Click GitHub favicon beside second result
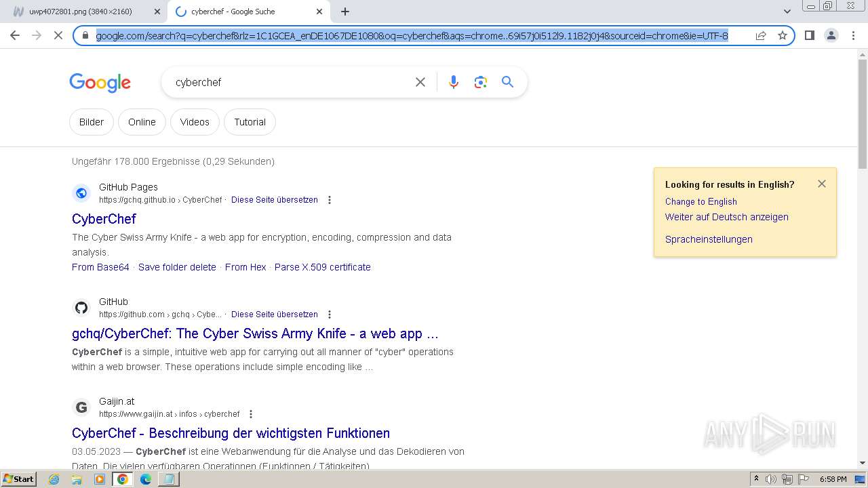 click(81, 308)
